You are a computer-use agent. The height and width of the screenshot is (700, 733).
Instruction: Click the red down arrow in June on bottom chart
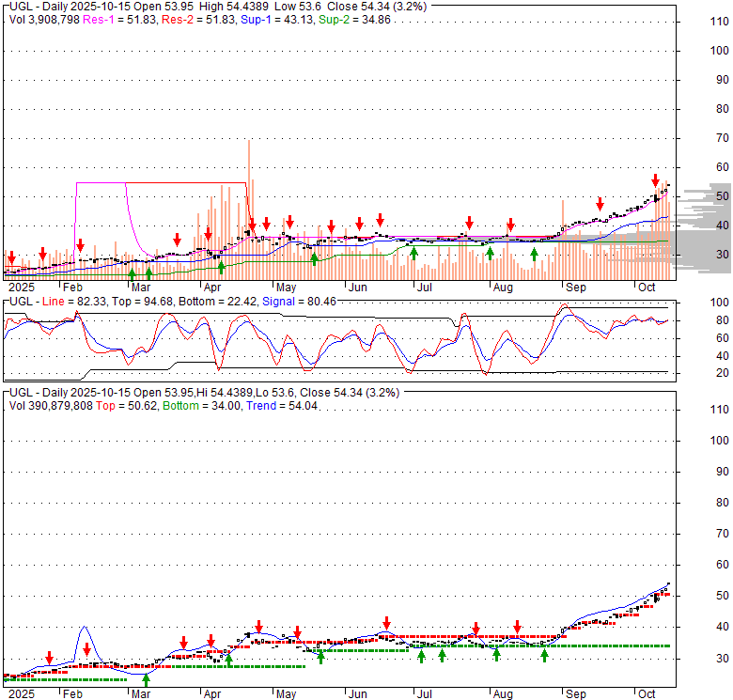point(386,623)
